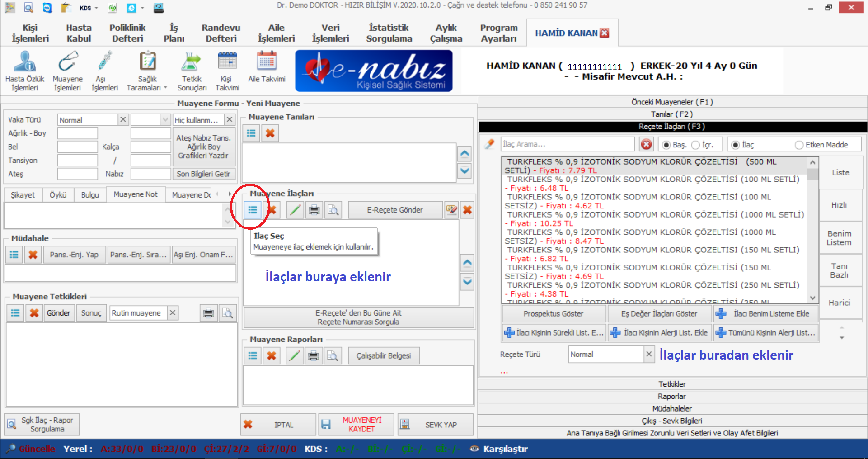
Task: Expand the Tetkikler section
Action: pos(672,384)
